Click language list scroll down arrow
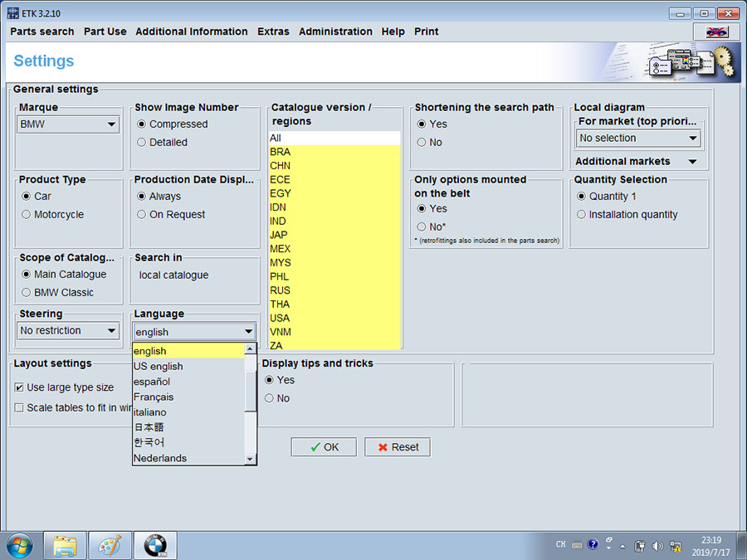 250,459
